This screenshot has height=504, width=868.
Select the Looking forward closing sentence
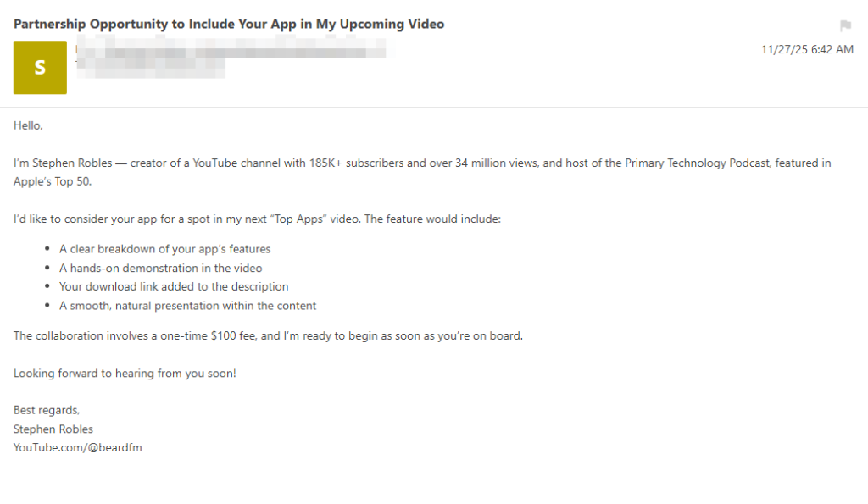pos(125,373)
